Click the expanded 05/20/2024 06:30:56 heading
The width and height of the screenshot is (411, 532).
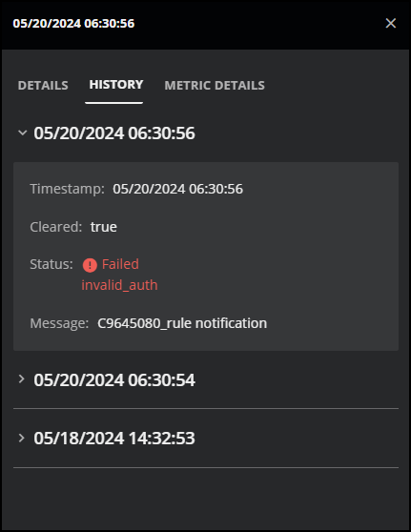tap(114, 133)
